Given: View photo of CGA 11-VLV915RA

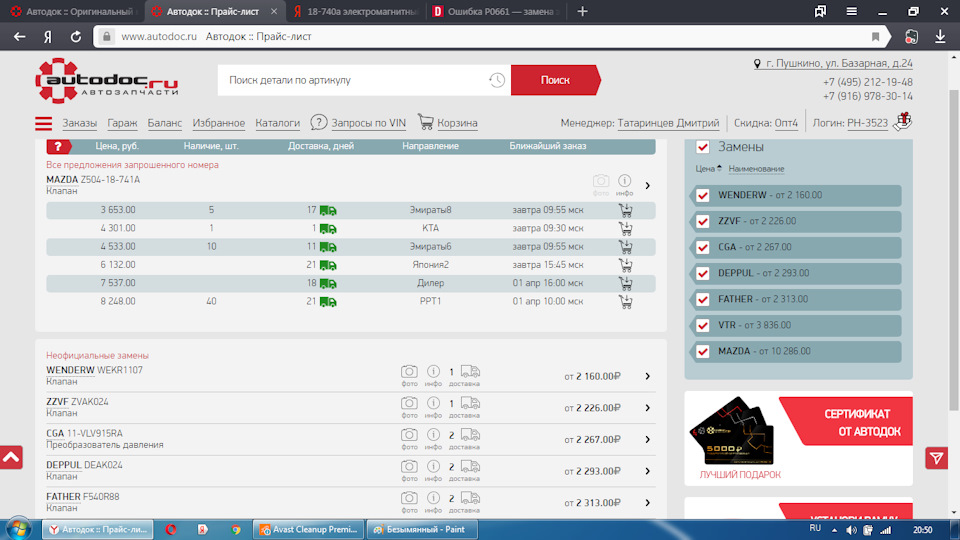Looking at the screenshot, I should [x=409, y=439].
